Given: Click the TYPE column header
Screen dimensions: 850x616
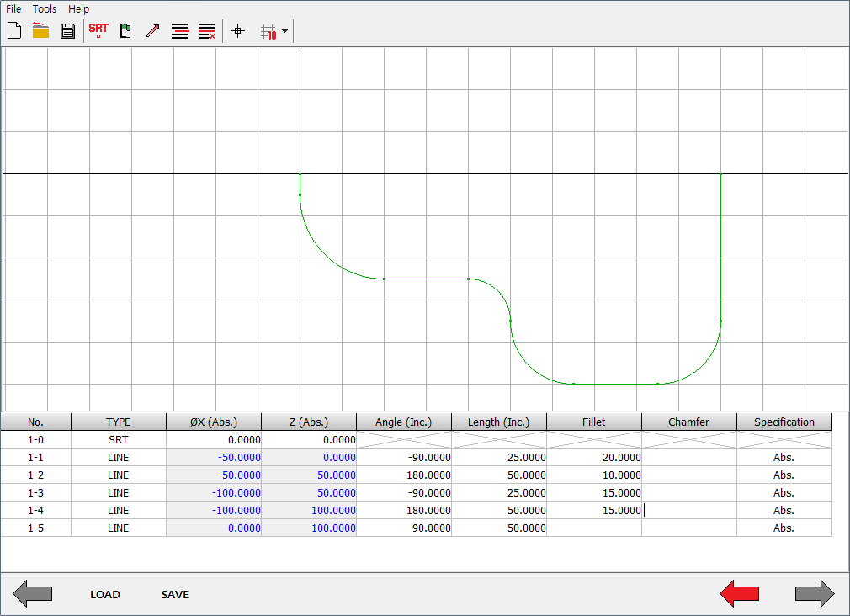Looking at the screenshot, I should [118, 422].
